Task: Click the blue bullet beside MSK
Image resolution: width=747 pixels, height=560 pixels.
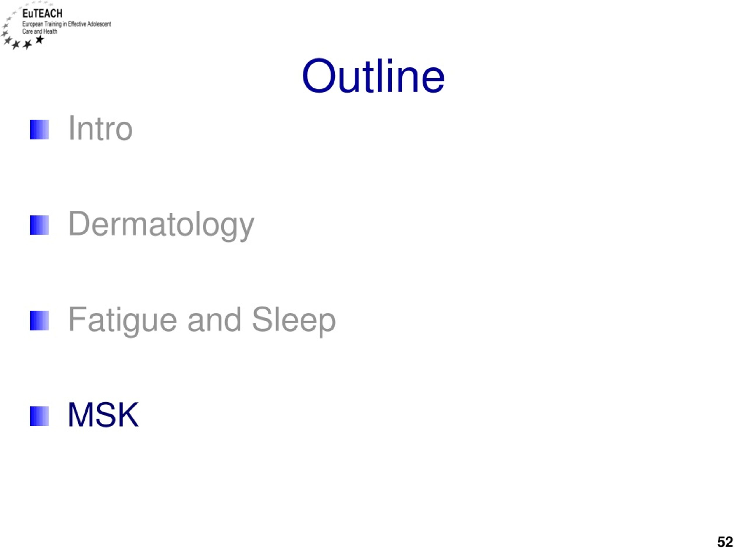Action: point(39,416)
